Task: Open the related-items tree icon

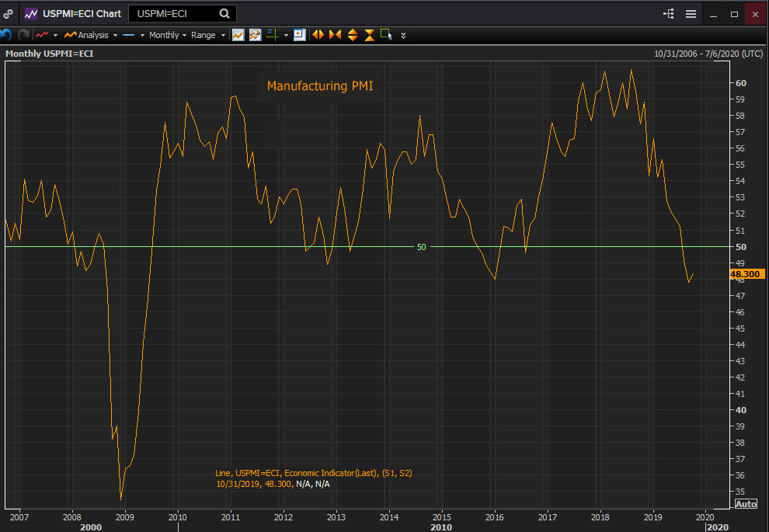Action: pyautogui.click(x=669, y=14)
